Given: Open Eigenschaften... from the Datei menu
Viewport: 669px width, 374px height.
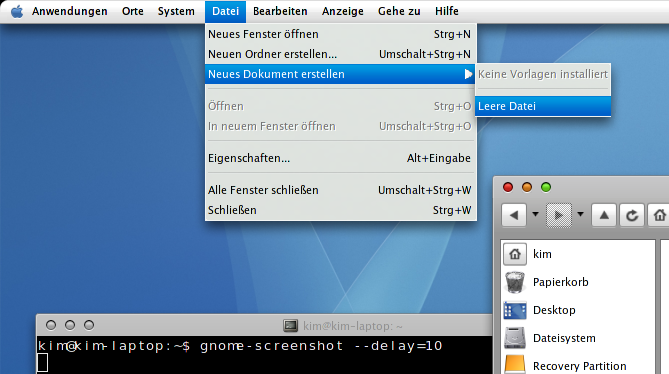Looking at the screenshot, I should 340,158.
